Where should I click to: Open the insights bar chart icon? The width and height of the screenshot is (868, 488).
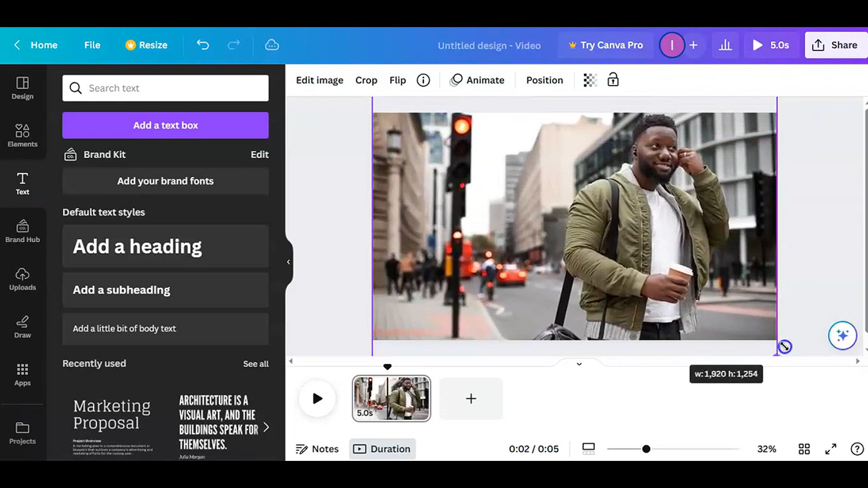point(725,45)
